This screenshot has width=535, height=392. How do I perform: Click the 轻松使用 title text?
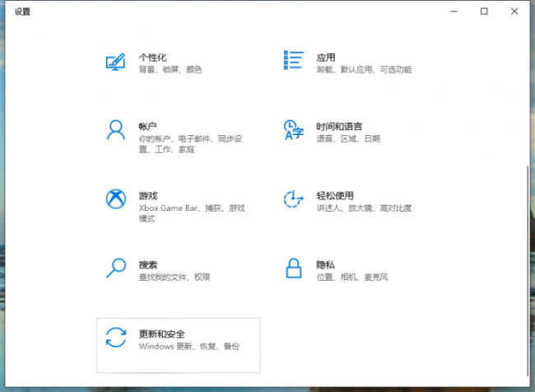pyautogui.click(x=335, y=196)
